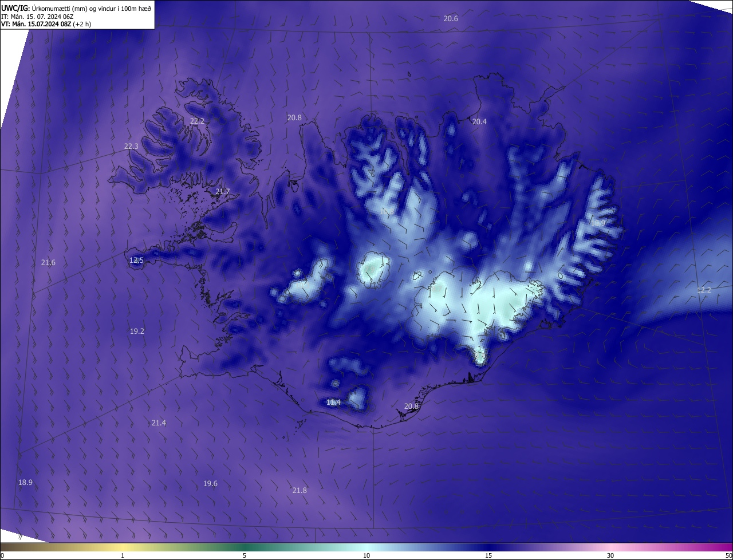
Task: Click the 21.7 value label
Action: [x=222, y=192]
